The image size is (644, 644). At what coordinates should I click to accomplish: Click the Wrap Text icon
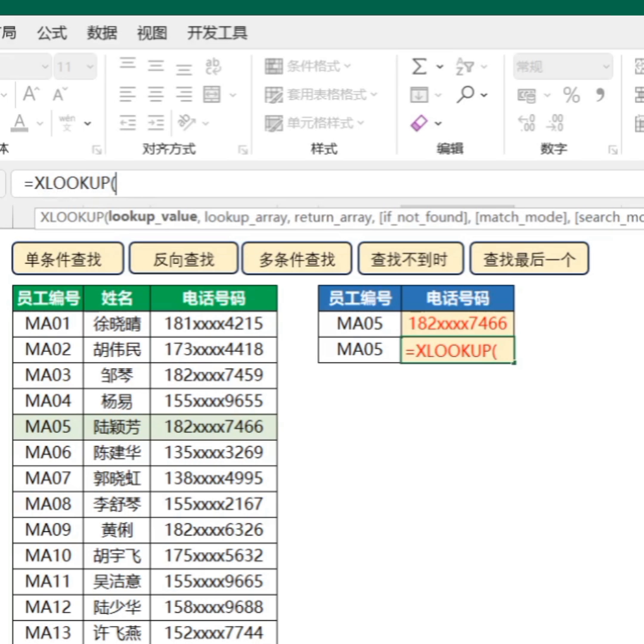point(212,66)
